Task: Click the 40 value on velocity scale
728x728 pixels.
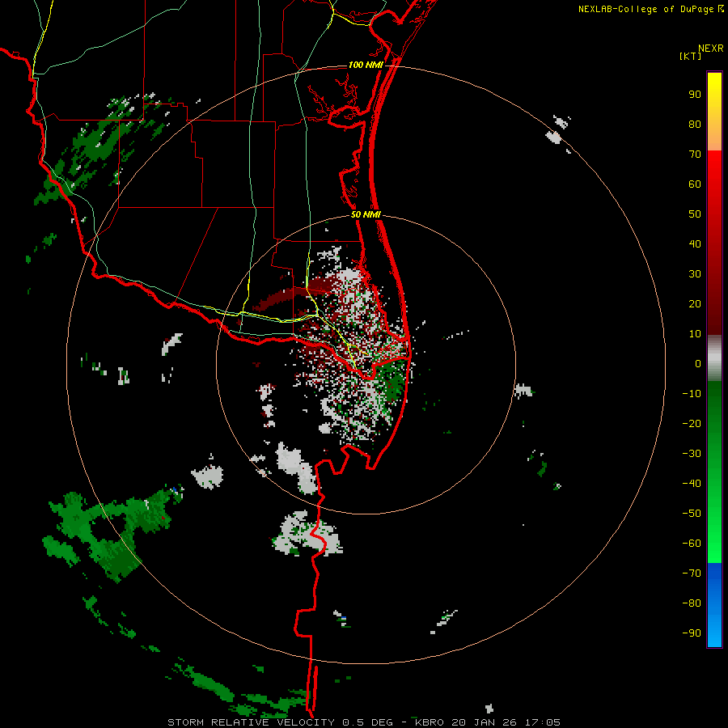Action: [x=695, y=243]
